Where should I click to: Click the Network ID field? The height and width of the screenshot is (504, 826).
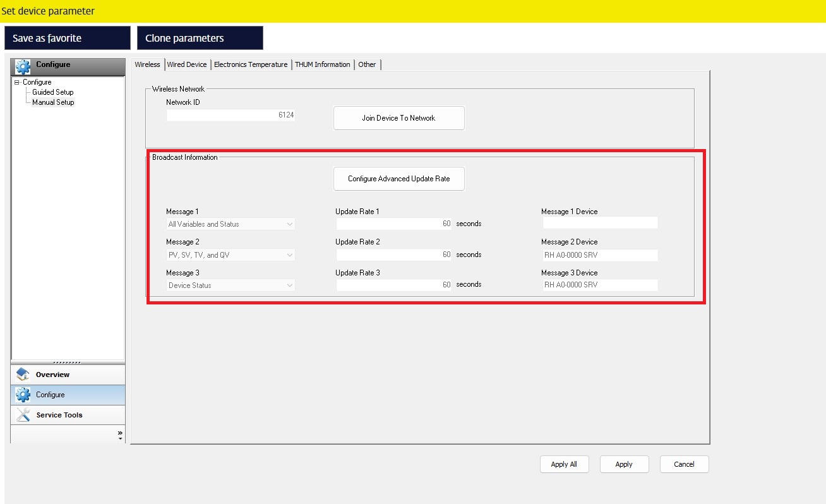click(230, 116)
